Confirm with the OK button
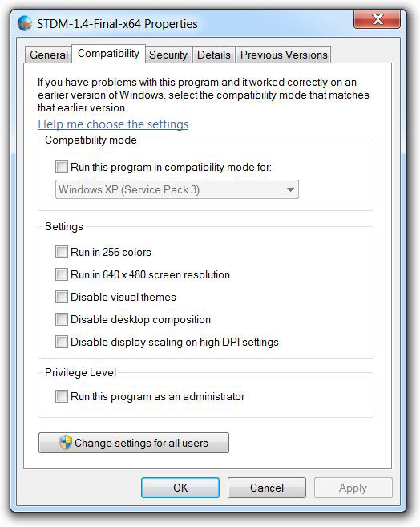The height and width of the screenshot is (527, 420). click(180, 488)
